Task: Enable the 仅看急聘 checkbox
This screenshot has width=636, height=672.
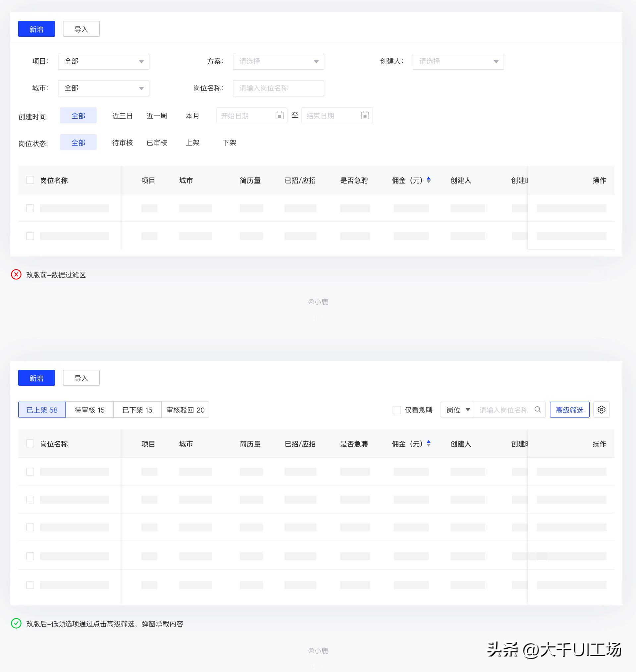Action: [397, 410]
